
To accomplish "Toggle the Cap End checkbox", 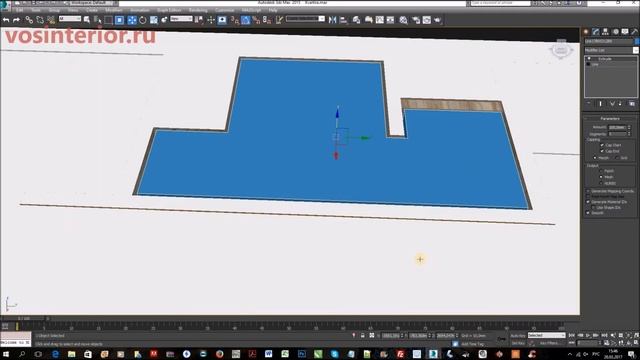I will pos(602,151).
